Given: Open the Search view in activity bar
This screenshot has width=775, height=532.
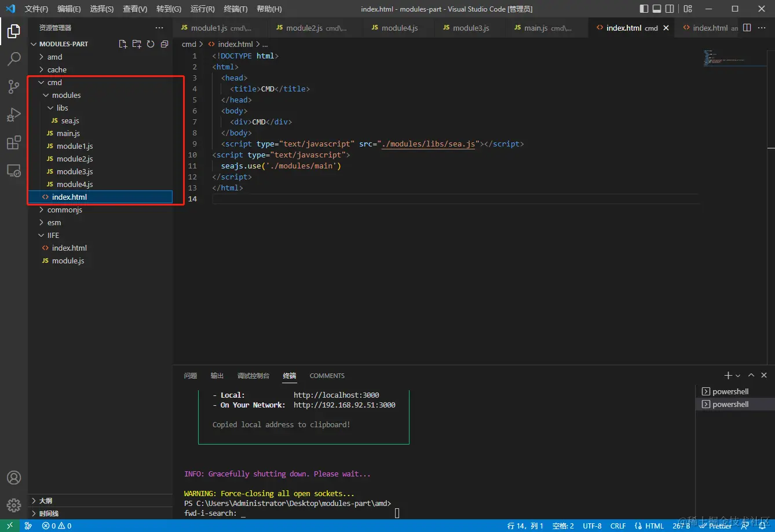Looking at the screenshot, I should click(14, 58).
